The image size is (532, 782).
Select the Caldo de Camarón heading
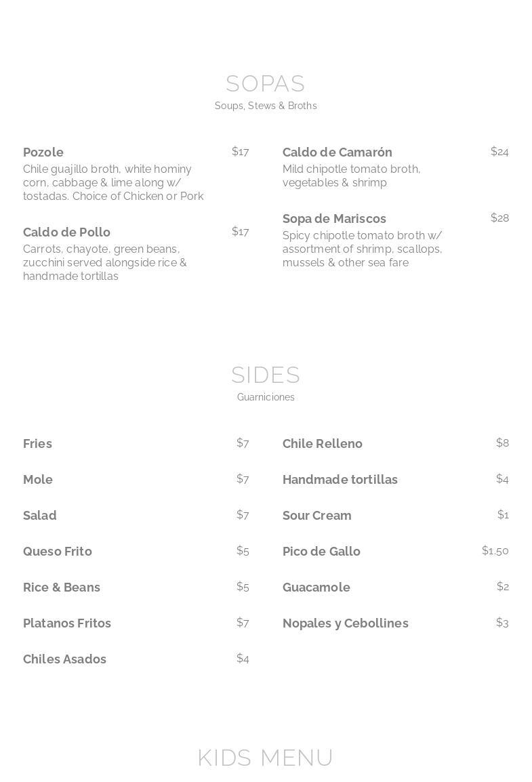click(337, 152)
